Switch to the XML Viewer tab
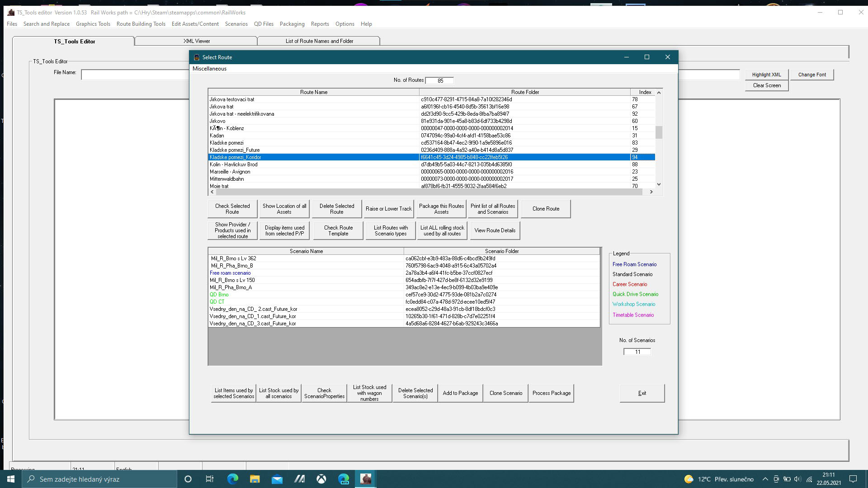The image size is (868, 488). tap(197, 41)
